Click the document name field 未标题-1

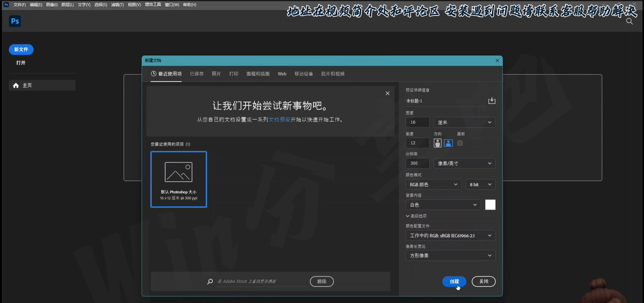[x=445, y=101]
